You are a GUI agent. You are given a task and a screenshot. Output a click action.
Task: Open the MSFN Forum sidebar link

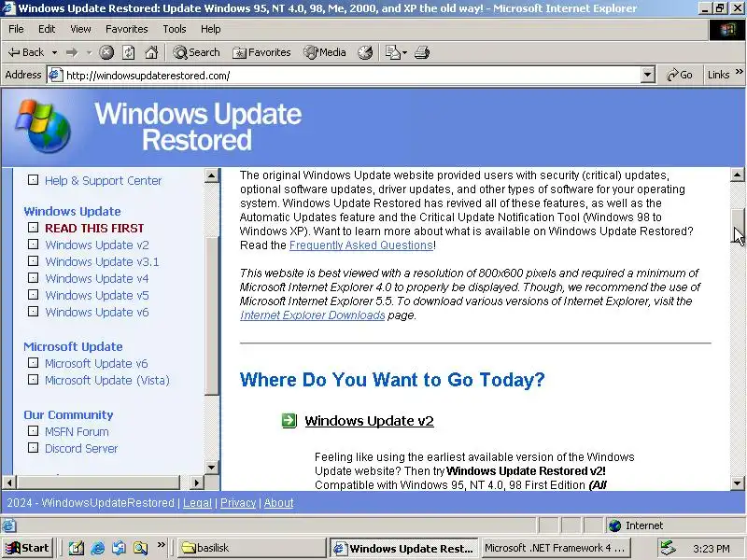[x=77, y=432]
